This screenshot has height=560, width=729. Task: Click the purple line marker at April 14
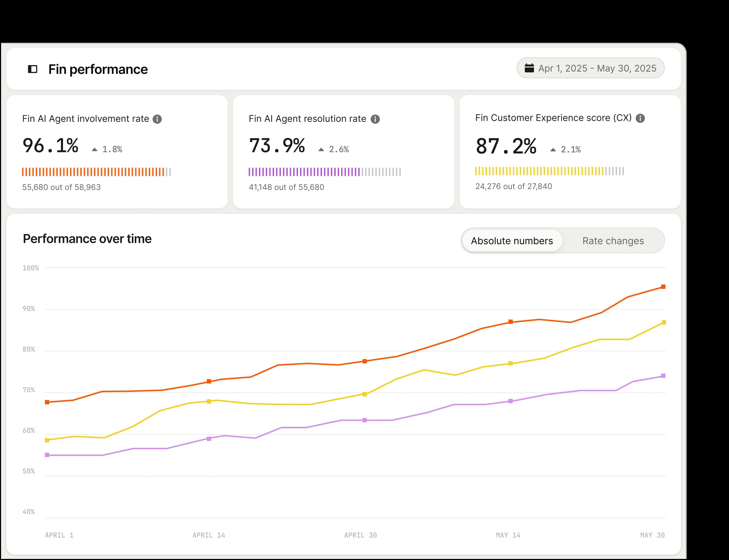209,439
